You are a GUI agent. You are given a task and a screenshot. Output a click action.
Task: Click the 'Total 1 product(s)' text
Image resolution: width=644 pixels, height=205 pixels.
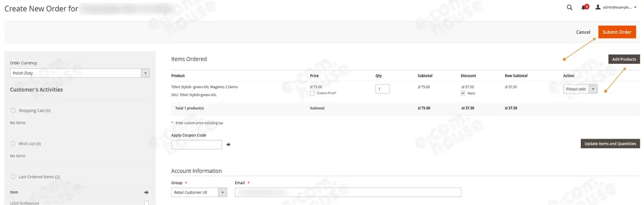189,108
